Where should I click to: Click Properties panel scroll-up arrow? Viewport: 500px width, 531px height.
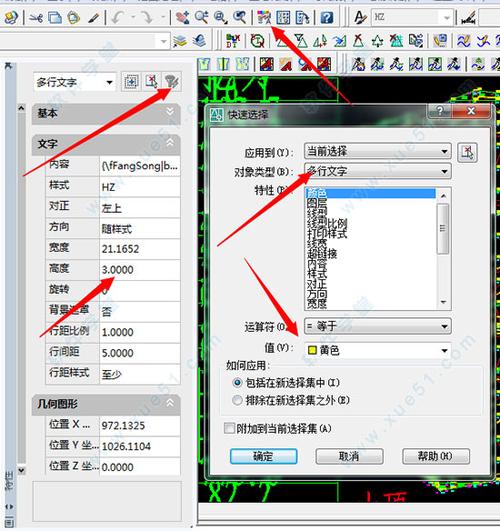click(x=21, y=109)
